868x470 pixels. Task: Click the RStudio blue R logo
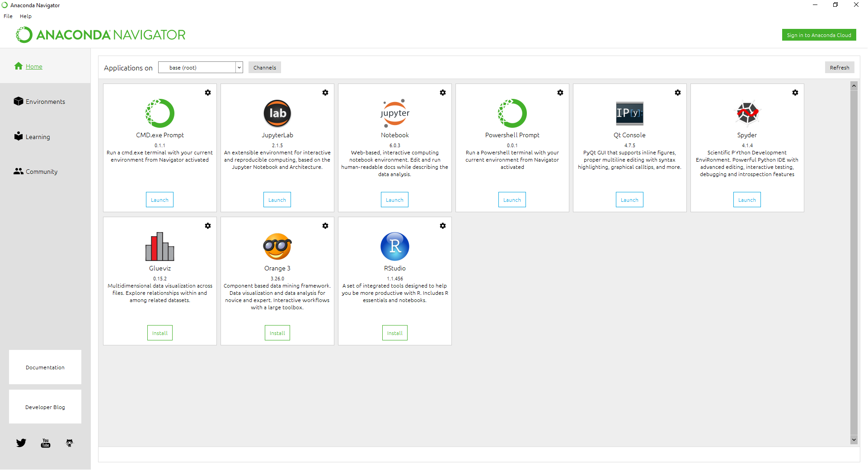(x=395, y=247)
